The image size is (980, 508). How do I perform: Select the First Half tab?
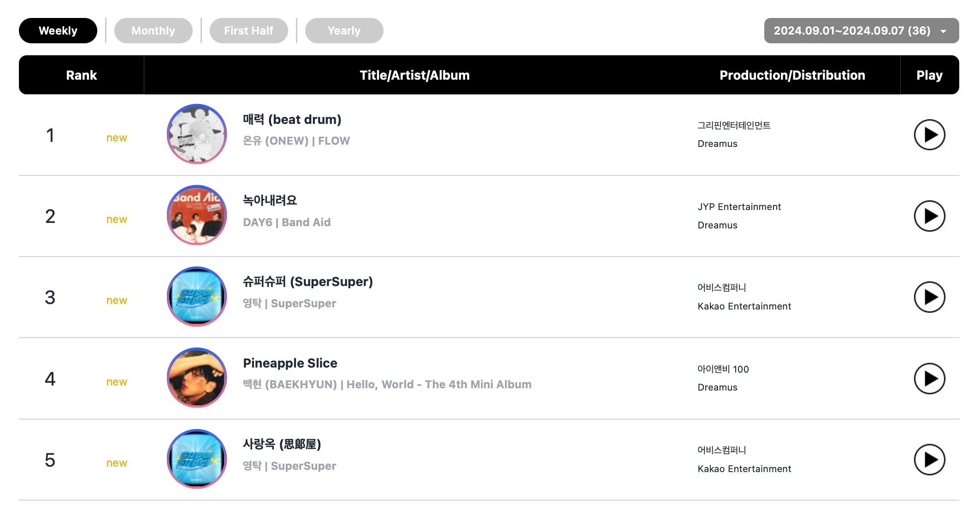(249, 30)
